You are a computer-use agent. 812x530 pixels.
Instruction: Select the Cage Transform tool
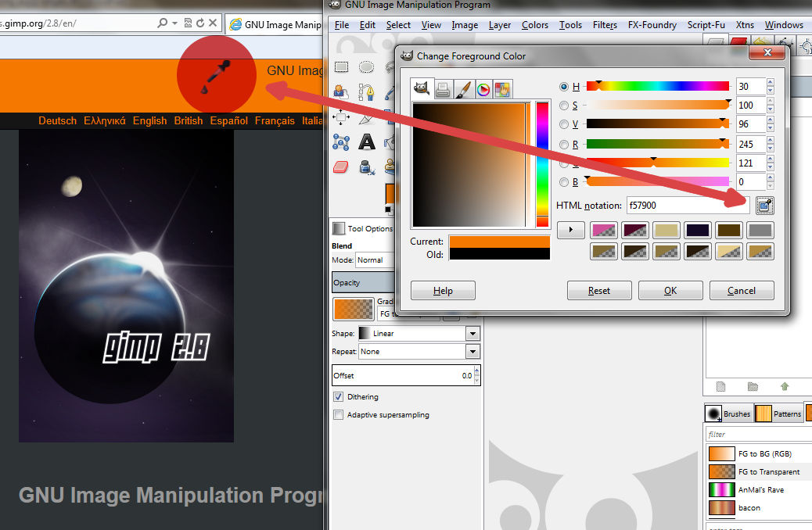(x=341, y=141)
